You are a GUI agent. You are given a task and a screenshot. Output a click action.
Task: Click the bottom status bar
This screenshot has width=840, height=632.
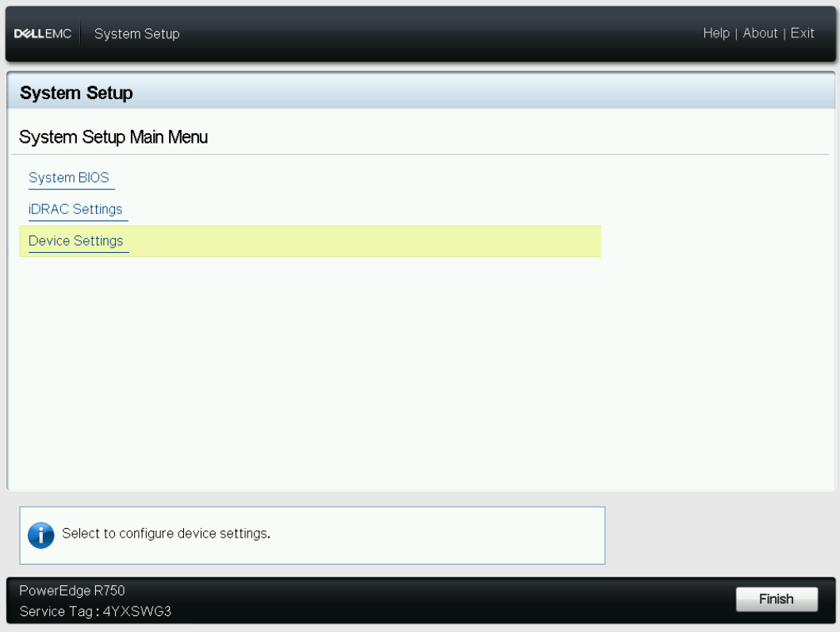pos(357,599)
